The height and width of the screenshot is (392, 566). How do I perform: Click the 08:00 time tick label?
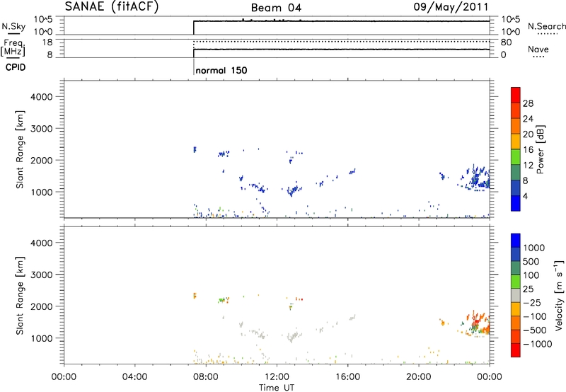pos(206,377)
